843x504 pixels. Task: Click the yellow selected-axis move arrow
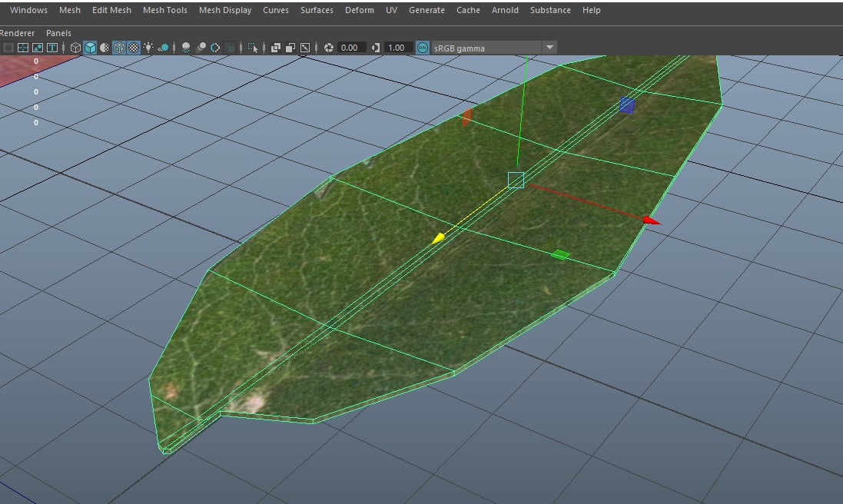(438, 239)
